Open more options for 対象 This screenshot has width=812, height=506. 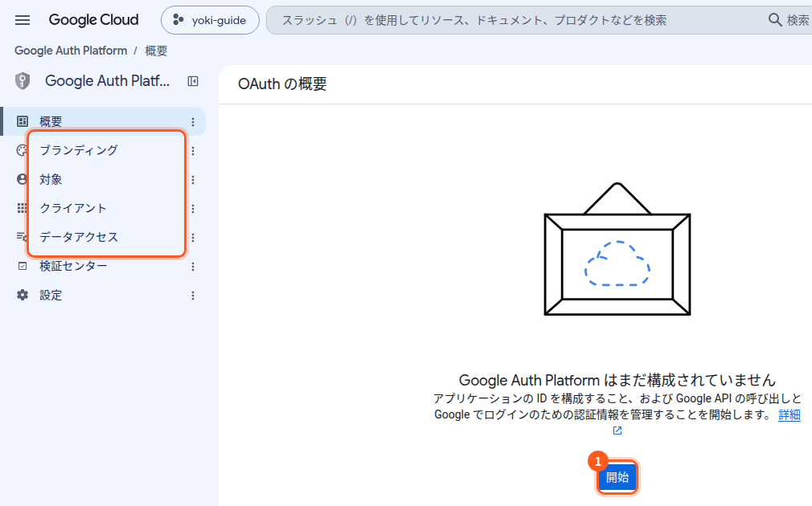[x=193, y=180]
